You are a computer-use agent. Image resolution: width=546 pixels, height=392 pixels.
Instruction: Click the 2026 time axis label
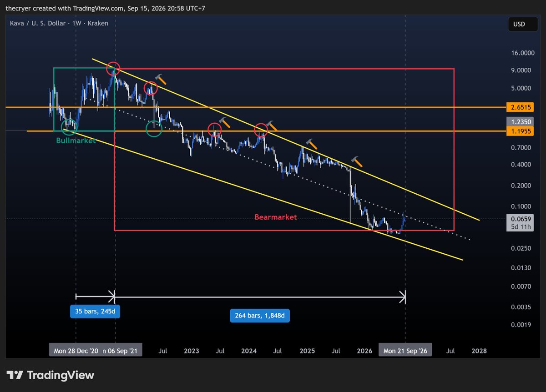(x=365, y=351)
